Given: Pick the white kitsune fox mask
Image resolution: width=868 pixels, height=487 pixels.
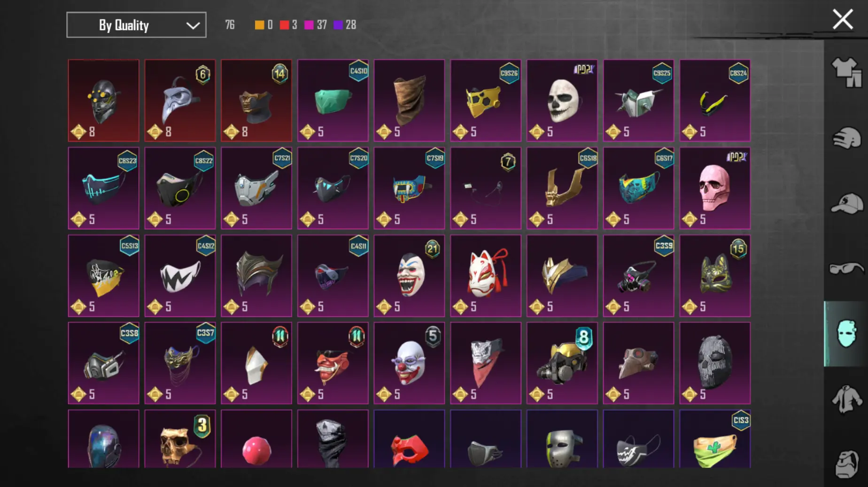Looking at the screenshot, I should [x=486, y=275].
